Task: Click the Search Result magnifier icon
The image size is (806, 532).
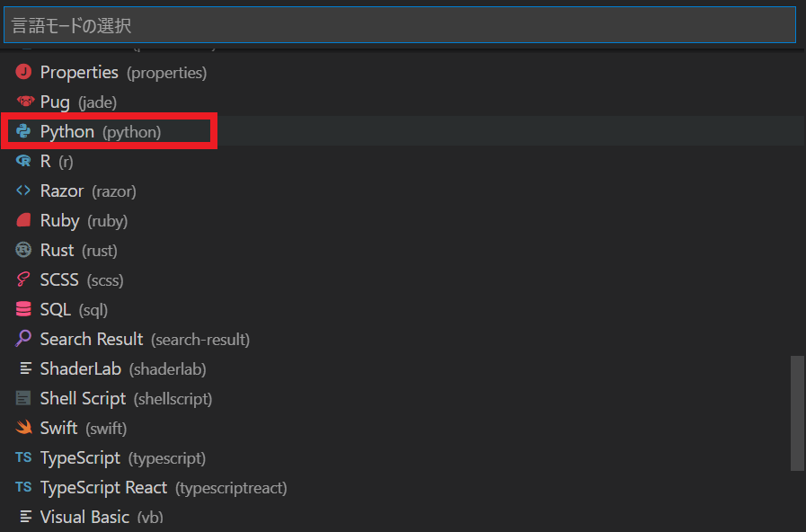Action: pyautogui.click(x=23, y=338)
